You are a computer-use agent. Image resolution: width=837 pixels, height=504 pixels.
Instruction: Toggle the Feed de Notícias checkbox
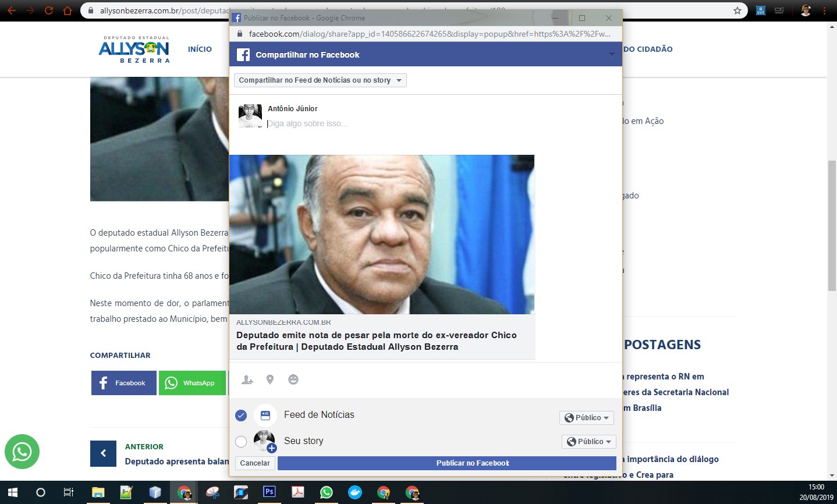(x=241, y=416)
